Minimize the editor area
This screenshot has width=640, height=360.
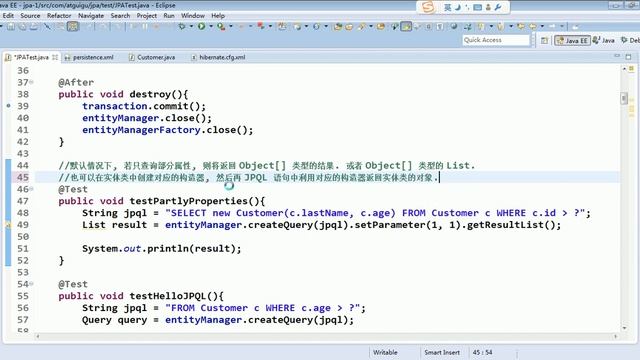pos(617,56)
